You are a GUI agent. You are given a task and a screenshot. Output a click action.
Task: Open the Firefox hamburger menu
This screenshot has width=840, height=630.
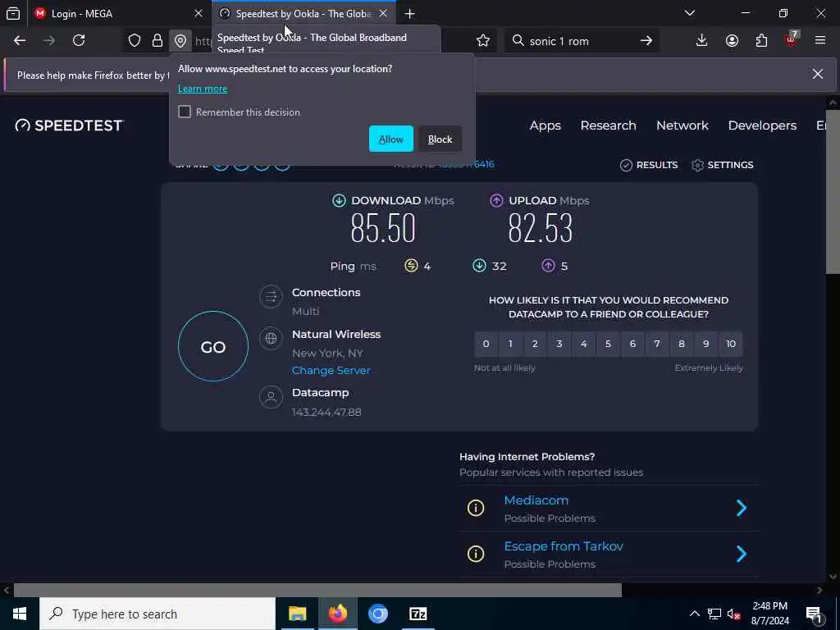coord(820,41)
